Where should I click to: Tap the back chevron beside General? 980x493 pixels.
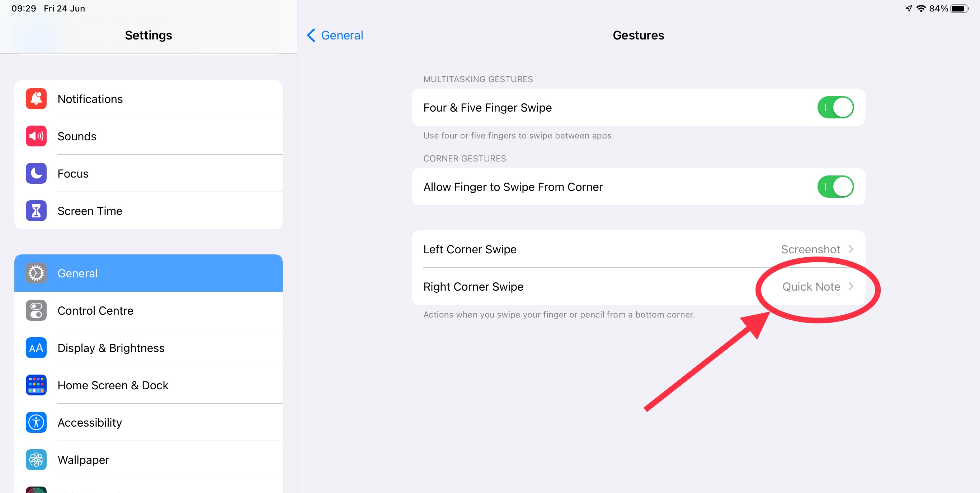pos(311,36)
